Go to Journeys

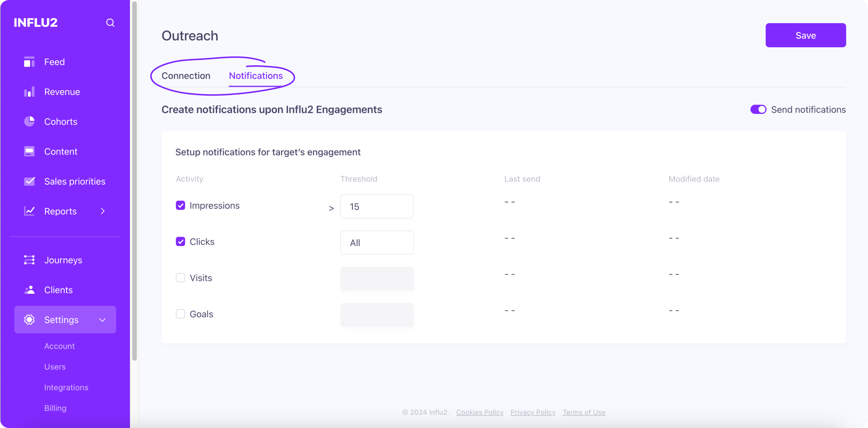click(63, 260)
